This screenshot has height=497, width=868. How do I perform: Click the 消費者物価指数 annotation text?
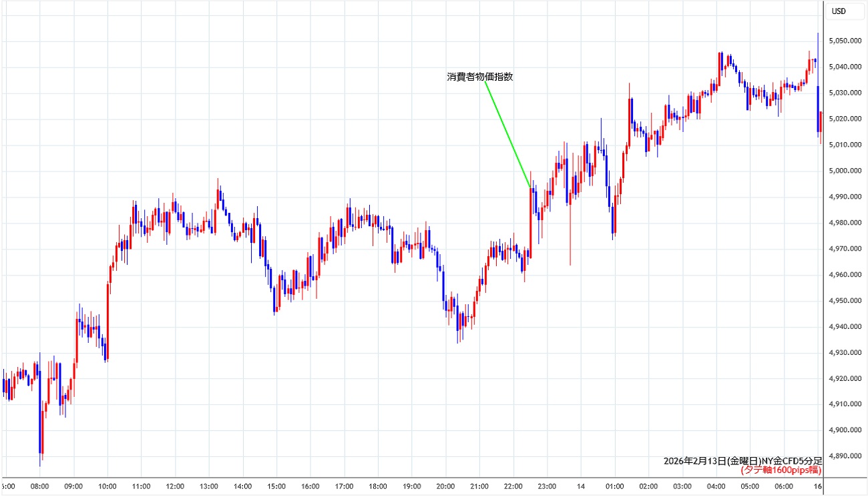click(479, 77)
